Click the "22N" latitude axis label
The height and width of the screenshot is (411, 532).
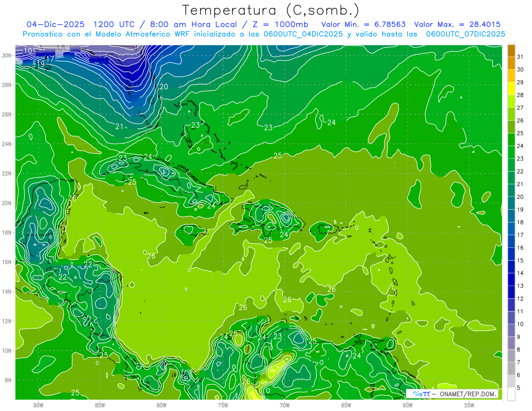click(x=7, y=173)
